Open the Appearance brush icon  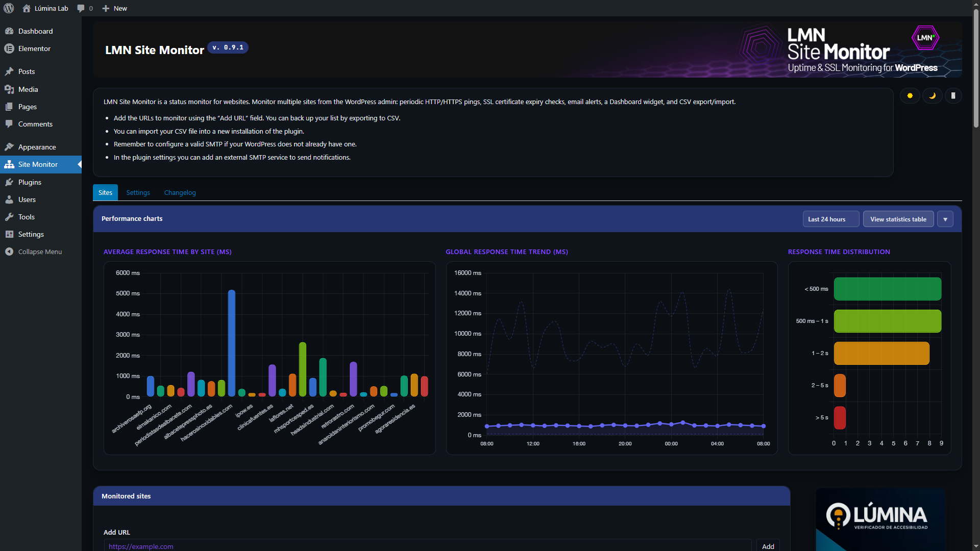tap(9, 147)
